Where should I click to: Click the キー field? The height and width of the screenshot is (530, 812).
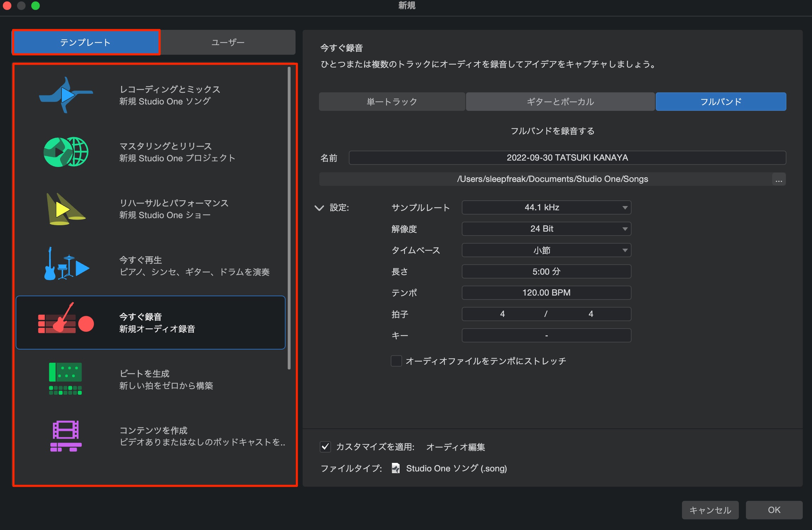(x=546, y=335)
